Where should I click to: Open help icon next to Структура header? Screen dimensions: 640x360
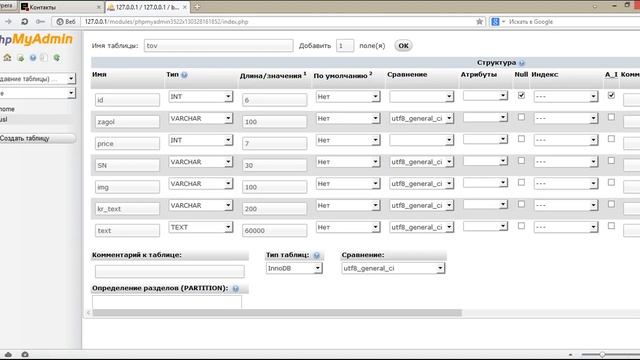tap(521, 63)
